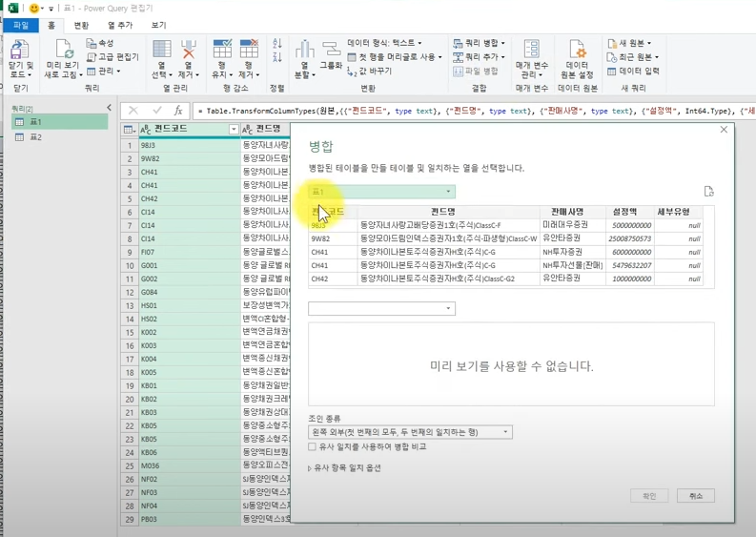Select 설정액 column header in merge preview
Image resolution: width=756 pixels, height=537 pixels.
629,212
